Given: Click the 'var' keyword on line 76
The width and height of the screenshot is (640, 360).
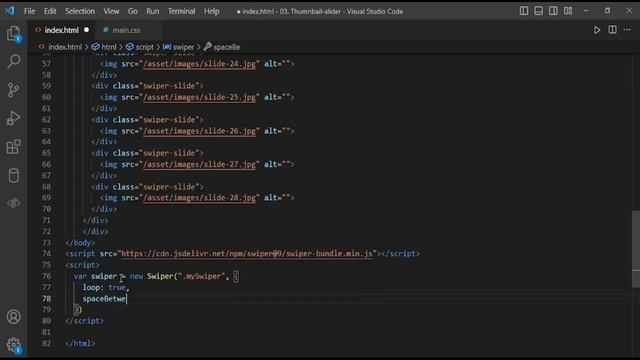Looking at the screenshot, I should click(80, 276).
